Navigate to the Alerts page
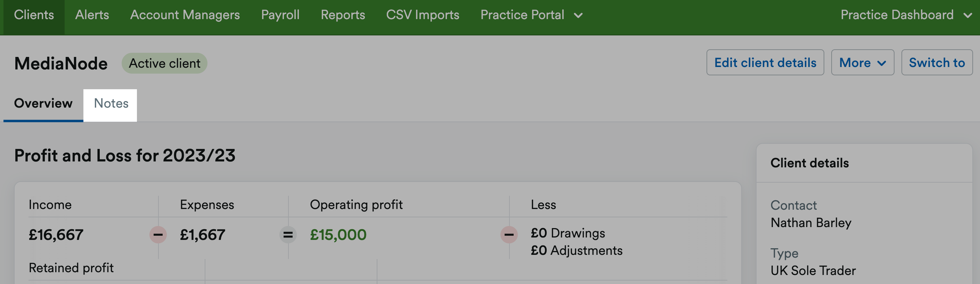Viewport: 980px width, 284px height. coord(92,15)
